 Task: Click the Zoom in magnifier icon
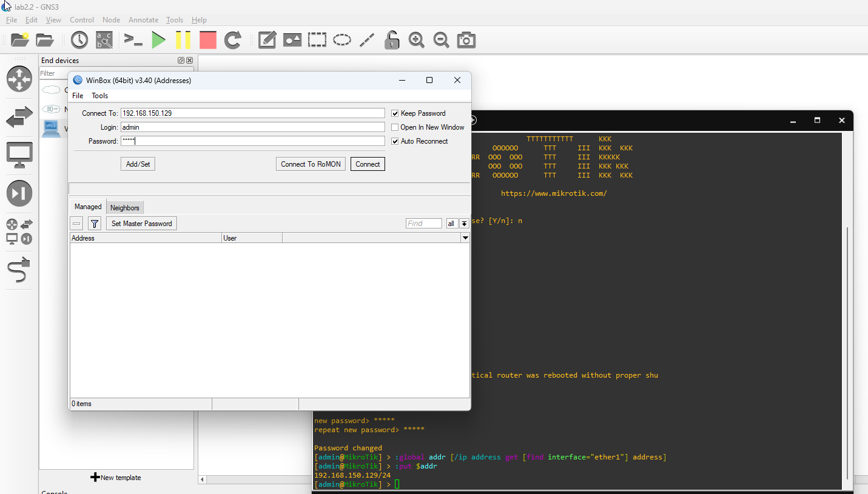[417, 40]
